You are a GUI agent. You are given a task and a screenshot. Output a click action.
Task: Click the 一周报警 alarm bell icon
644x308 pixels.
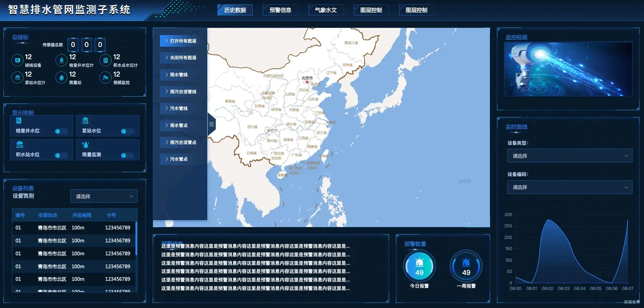click(466, 262)
